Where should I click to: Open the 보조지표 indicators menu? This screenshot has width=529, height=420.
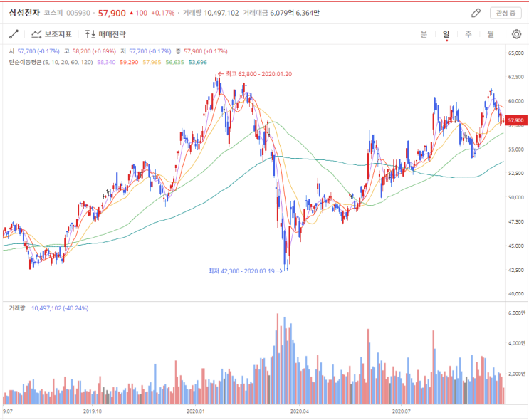pos(51,34)
